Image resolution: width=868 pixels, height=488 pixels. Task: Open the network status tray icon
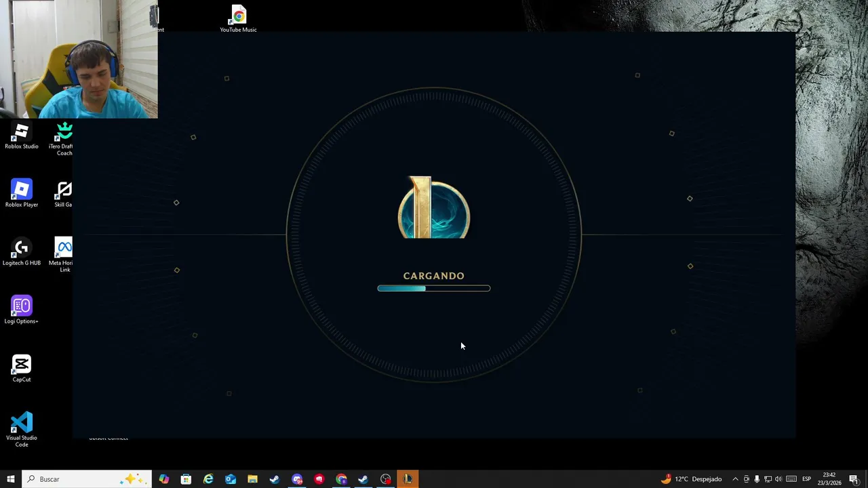(768, 479)
